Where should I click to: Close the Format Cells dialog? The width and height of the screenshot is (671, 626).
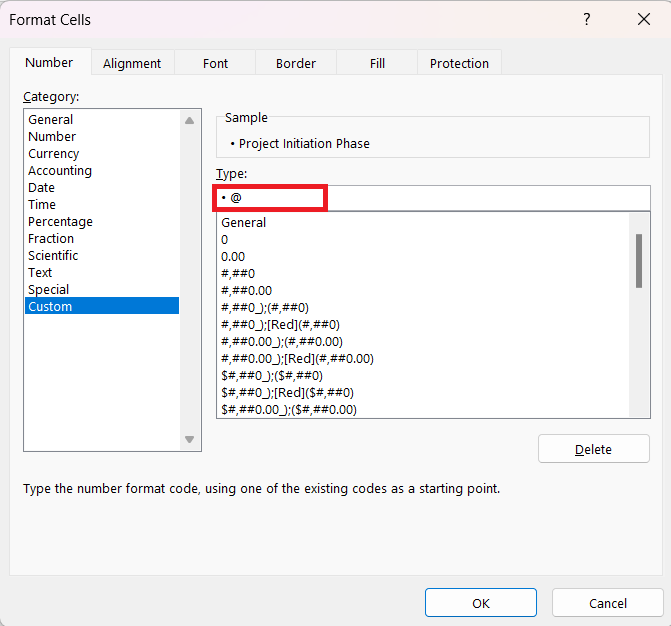644,19
